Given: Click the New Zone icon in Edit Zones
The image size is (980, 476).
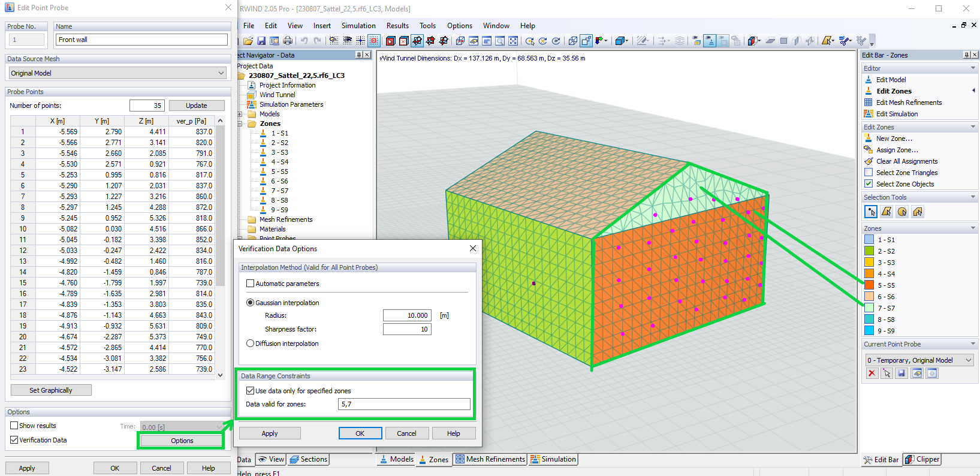Looking at the screenshot, I should pos(869,138).
